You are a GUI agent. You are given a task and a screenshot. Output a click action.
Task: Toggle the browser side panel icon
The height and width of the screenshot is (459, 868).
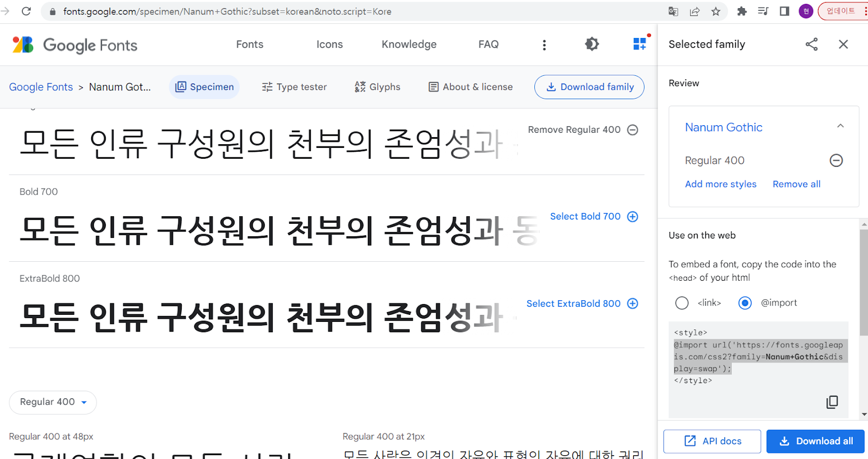[784, 11]
